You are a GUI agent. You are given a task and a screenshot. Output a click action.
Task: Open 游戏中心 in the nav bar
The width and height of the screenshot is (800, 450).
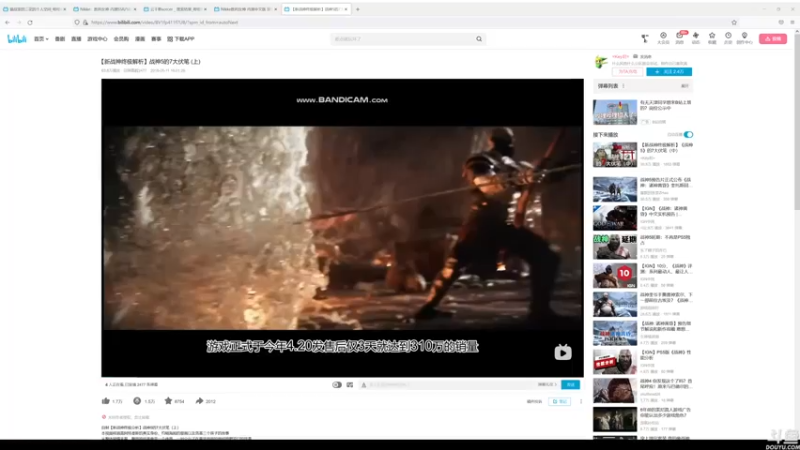click(x=97, y=39)
